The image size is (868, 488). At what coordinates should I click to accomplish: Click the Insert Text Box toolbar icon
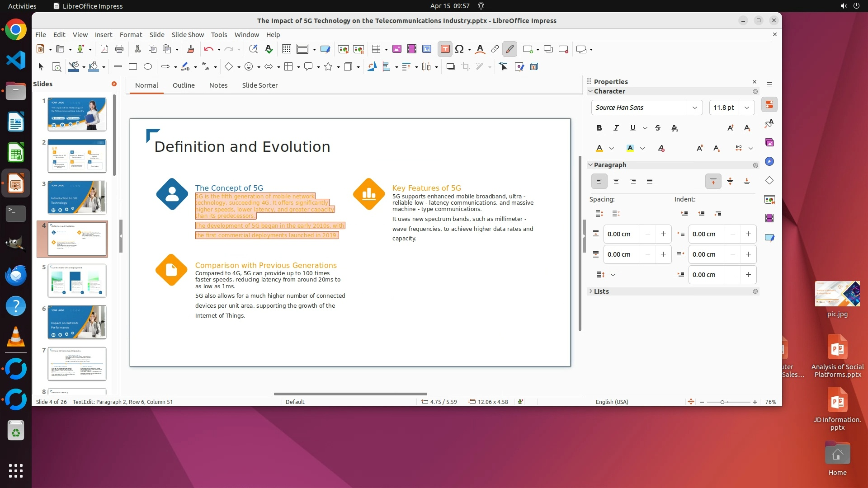tap(445, 49)
